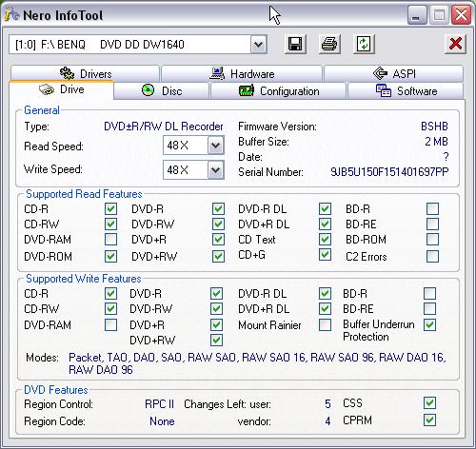Click the DVD±R/RW DL Recorder type value
Image resolution: width=476 pixels, height=449 pixels.
coord(164,127)
